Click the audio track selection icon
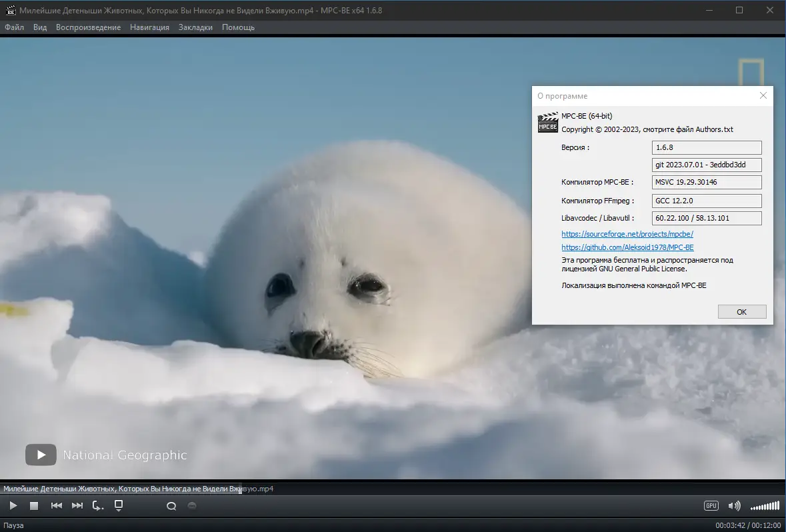Image resolution: width=786 pixels, height=532 pixels. (171, 506)
